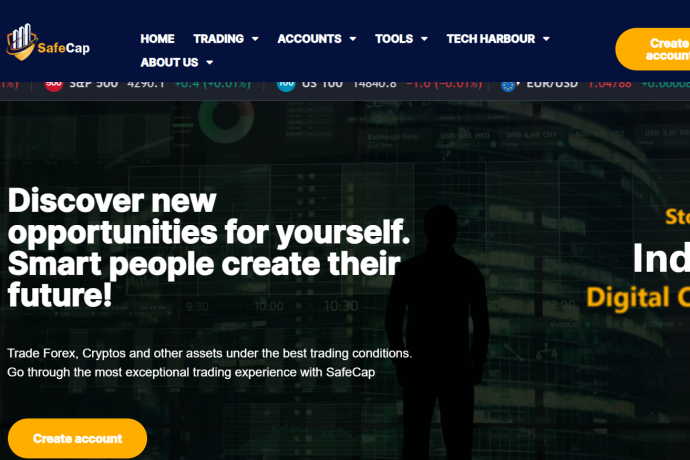Image resolution: width=690 pixels, height=460 pixels.
Task: Go to the HOME menu item
Action: [158, 39]
